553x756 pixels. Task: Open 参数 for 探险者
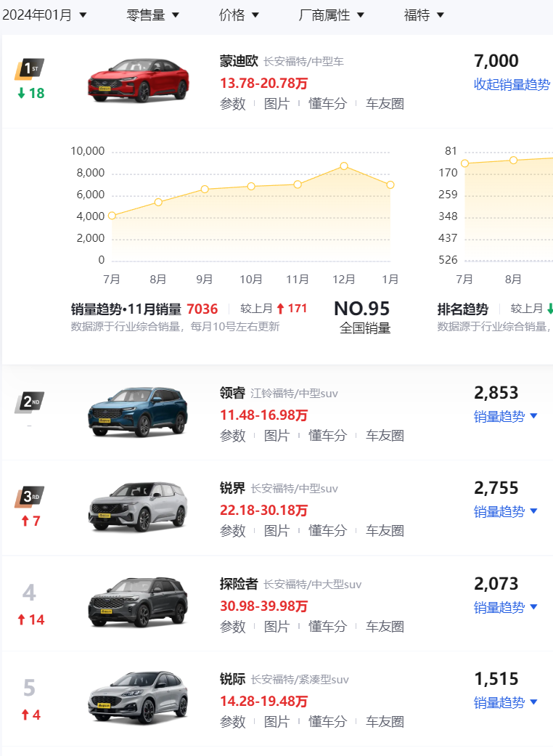click(233, 626)
